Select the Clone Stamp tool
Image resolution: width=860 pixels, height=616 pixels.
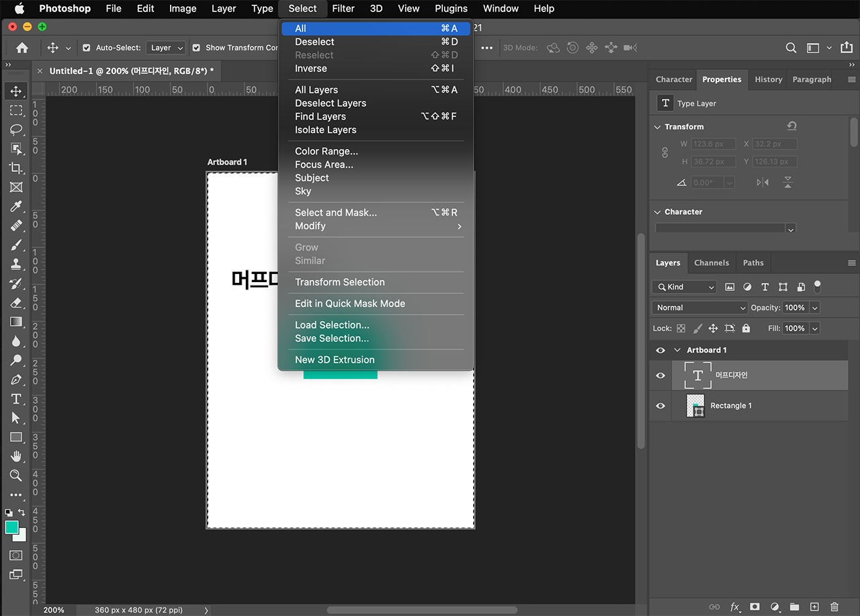point(16,264)
